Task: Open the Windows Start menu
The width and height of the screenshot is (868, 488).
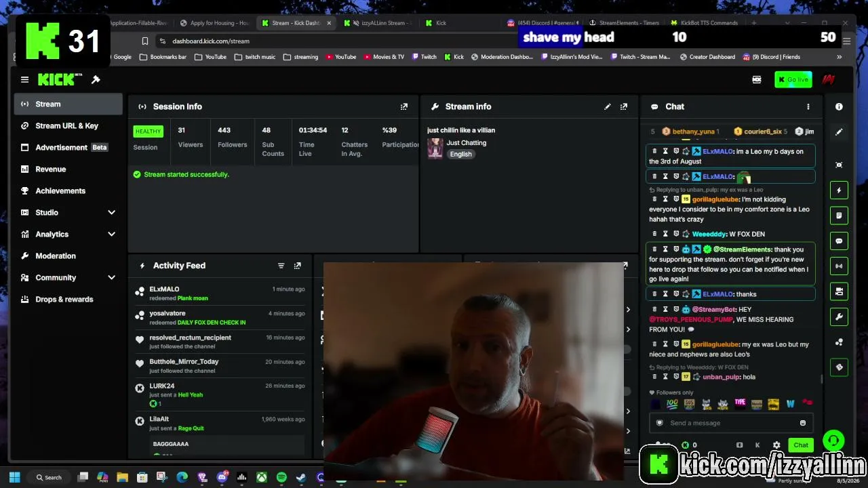Action: pyautogui.click(x=15, y=477)
